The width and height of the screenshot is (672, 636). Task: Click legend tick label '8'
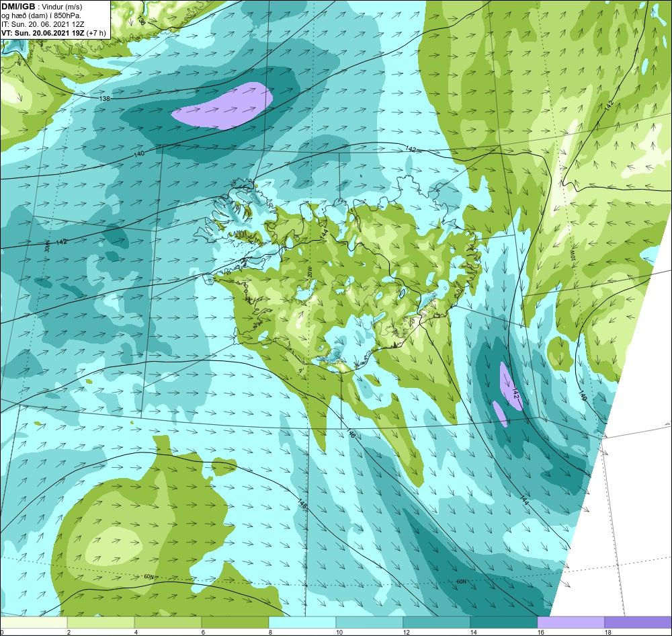click(x=270, y=632)
